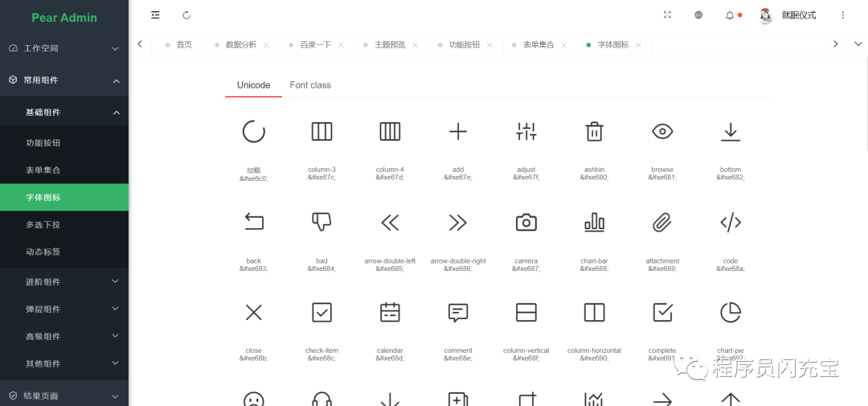This screenshot has width=868, height=406.
Task: Open 表单集合 in the sidebar
Action: pos(43,170)
